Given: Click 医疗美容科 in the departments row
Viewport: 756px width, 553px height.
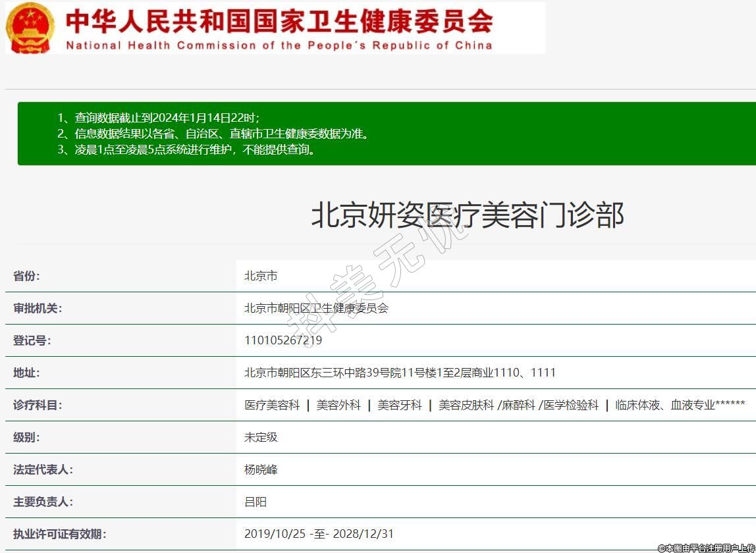Looking at the screenshot, I should pos(272,405).
